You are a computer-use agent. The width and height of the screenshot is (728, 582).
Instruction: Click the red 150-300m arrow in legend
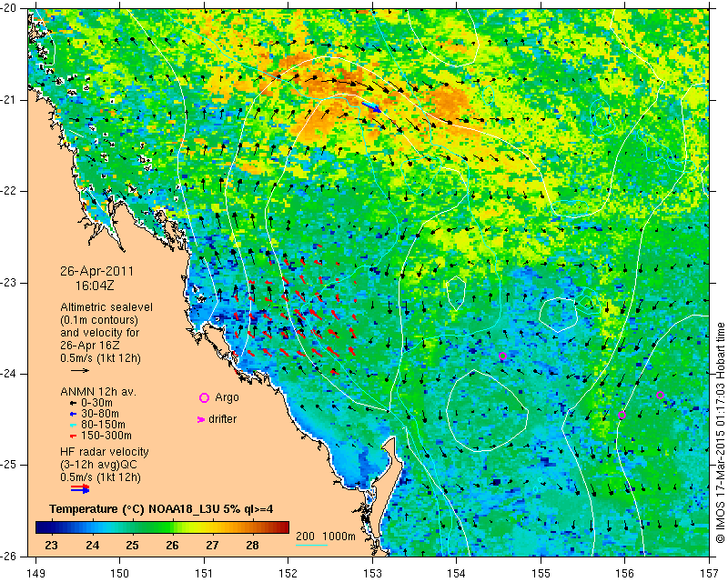(x=73, y=436)
